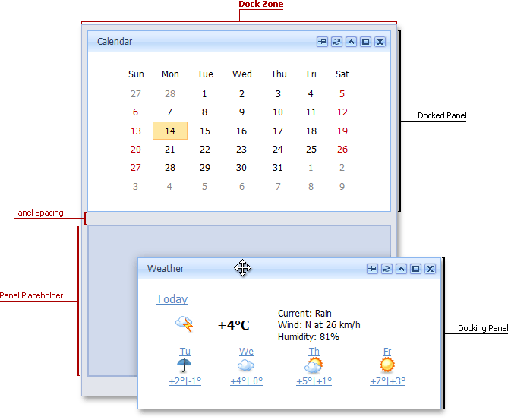Screen dimensions: 508x420
Task: Select date 24 in calendar
Action: tap(278, 149)
